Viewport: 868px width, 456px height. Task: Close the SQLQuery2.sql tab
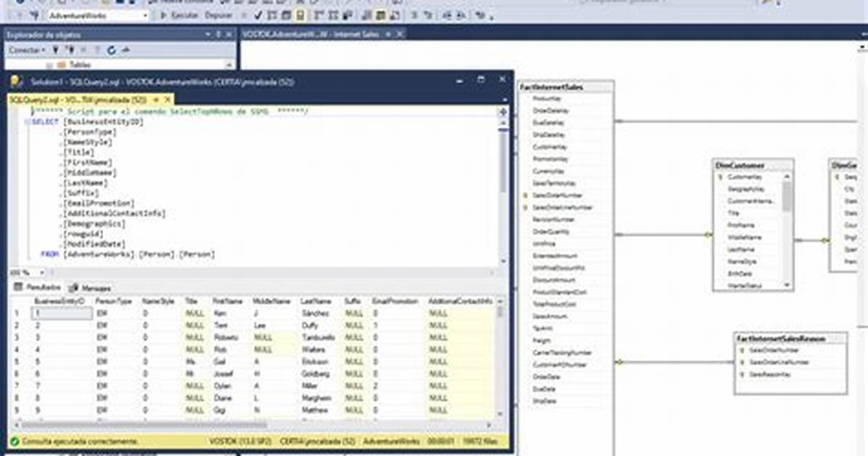coord(167,99)
